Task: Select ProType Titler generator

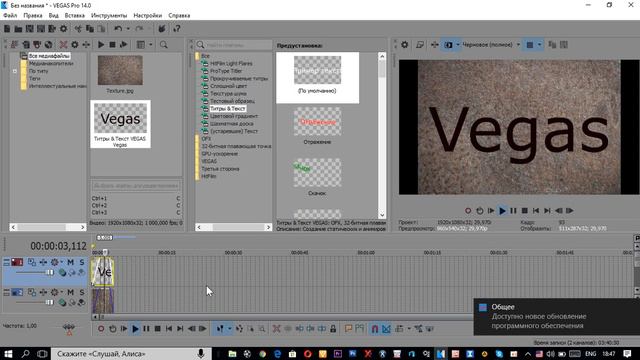Action: tap(226, 71)
